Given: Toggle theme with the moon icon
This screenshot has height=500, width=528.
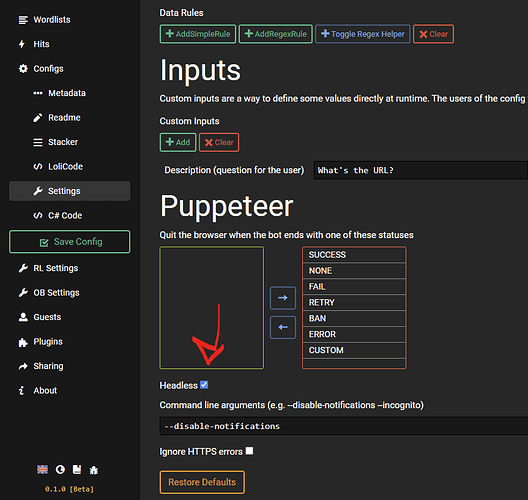Looking at the screenshot, I should pyautogui.click(x=60, y=469).
